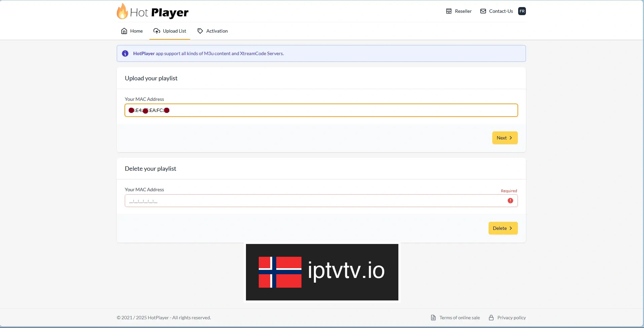The height and width of the screenshot is (328, 644).
Task: Click the 'Upload your playlist' heading
Action: [151, 78]
